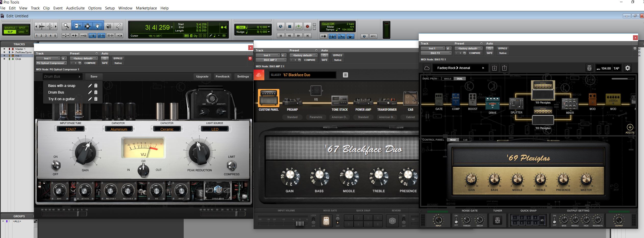Click the Stop transport button

tap(290, 26)
